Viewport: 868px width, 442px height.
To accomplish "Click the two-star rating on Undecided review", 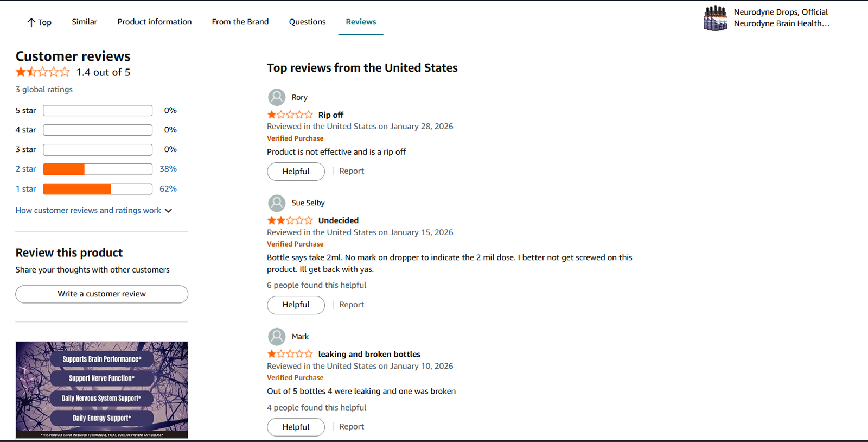I will coord(290,220).
